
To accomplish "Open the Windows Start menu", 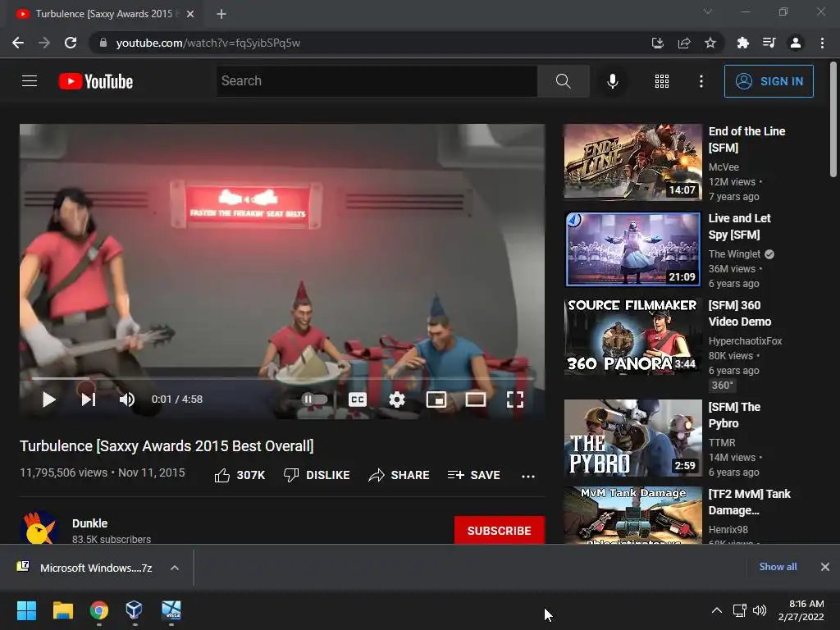I will [26, 610].
